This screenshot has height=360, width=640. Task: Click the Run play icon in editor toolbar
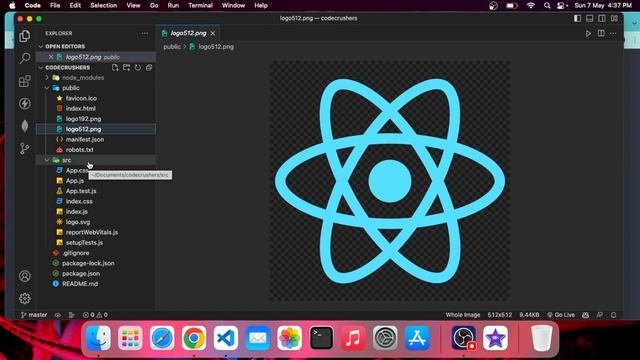588,33
